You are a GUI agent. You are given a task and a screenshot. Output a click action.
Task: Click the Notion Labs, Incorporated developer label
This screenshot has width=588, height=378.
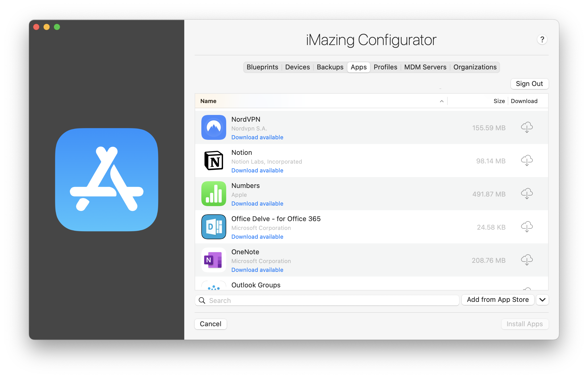pos(267,162)
